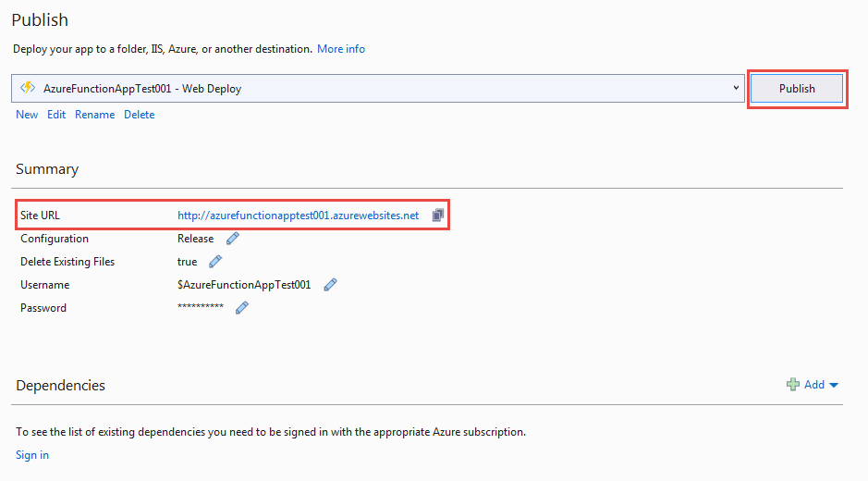The image size is (868, 481).
Task: Click the 'Username' label
Action: coord(45,285)
